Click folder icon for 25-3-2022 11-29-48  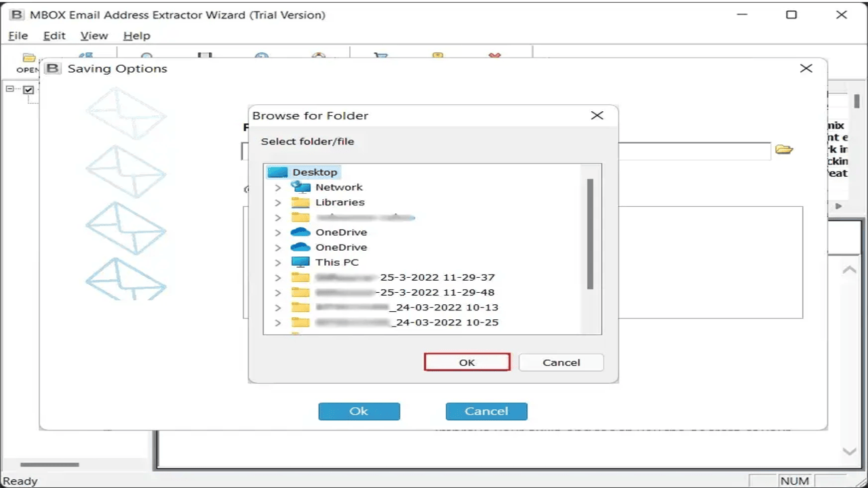coord(300,292)
